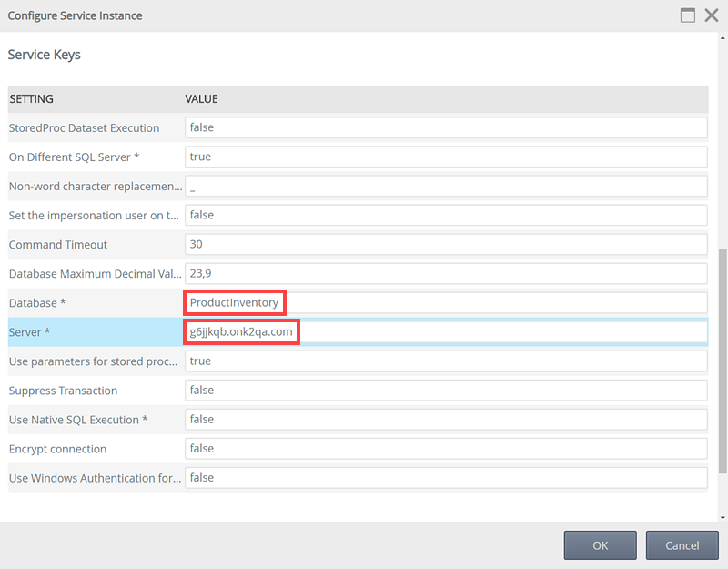Edit Database Maximum Decimal Value field
The image size is (728, 569).
pos(446,273)
